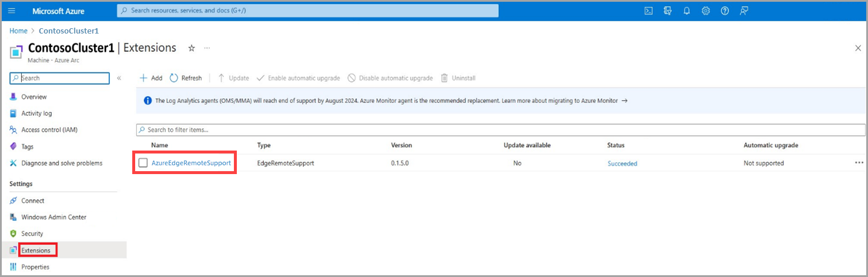Add a new extension
This screenshot has height=277, width=868.
tap(150, 78)
